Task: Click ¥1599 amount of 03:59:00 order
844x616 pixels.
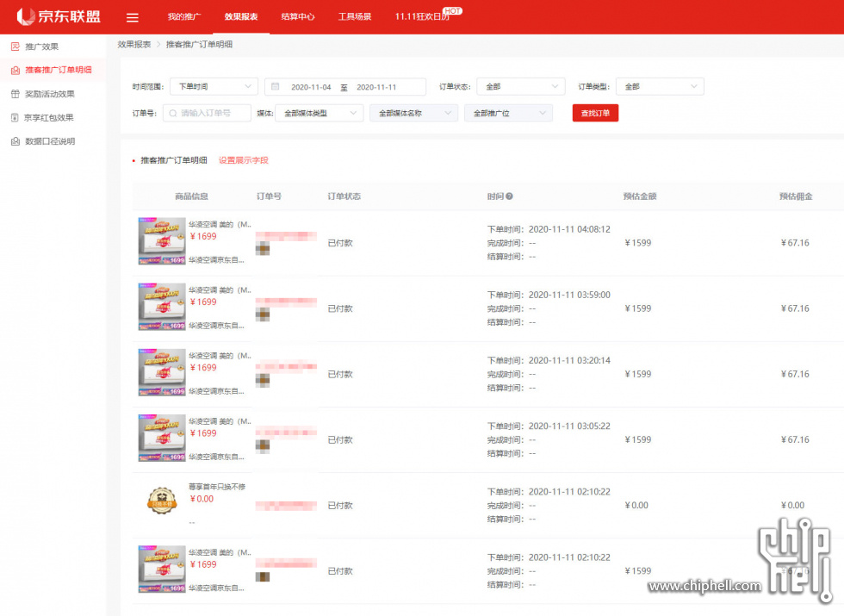Action: click(x=638, y=308)
